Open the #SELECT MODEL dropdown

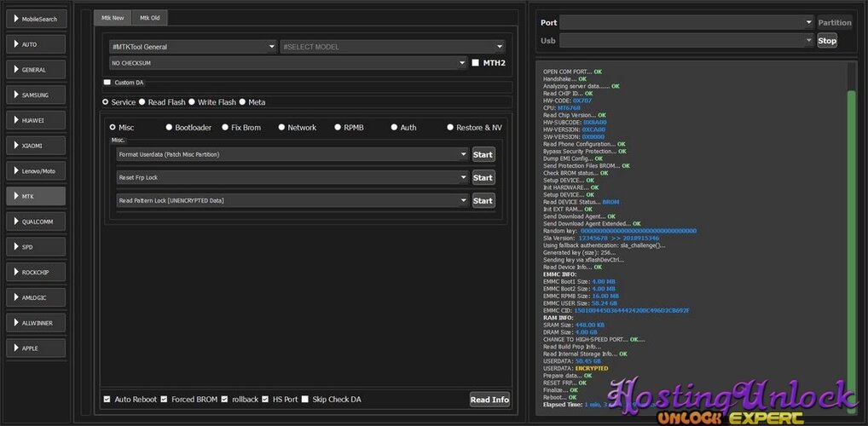pyautogui.click(x=392, y=47)
